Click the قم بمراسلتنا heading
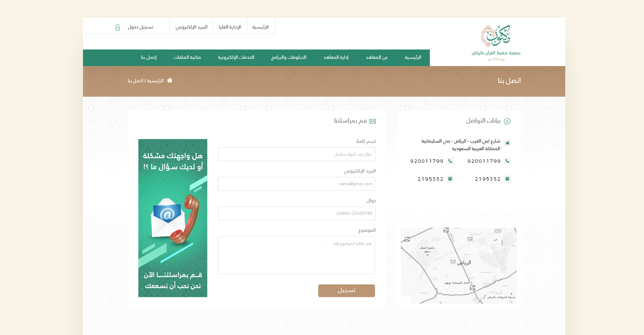This screenshot has height=335, width=644. [x=350, y=121]
